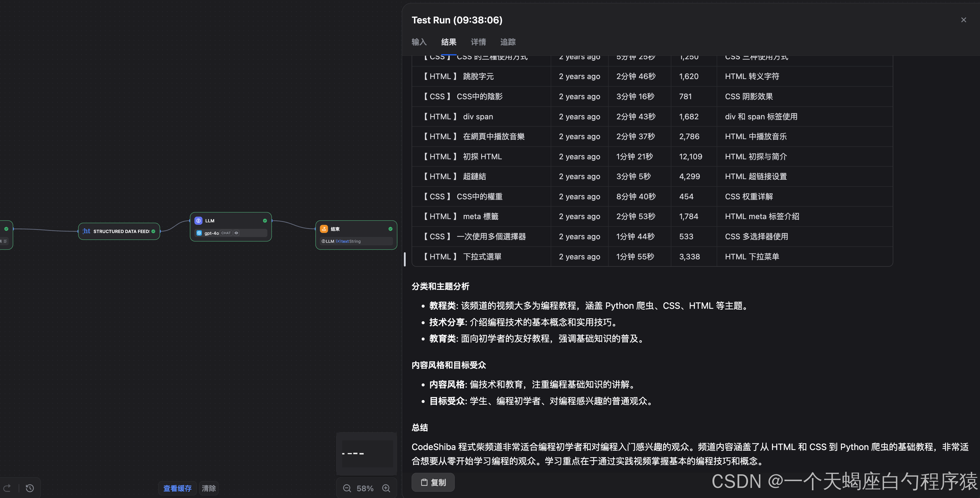Open the 详情 tab

pyautogui.click(x=478, y=42)
